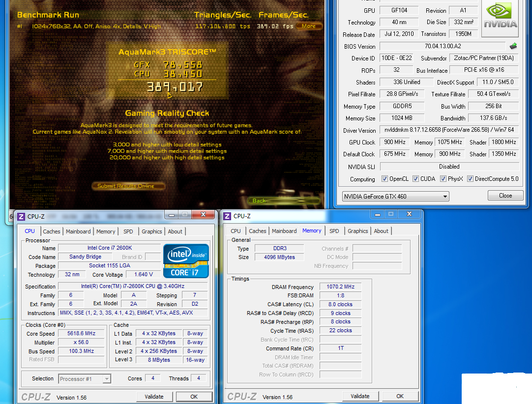532x404 pixels.
Task: Click the Level 3 8 MBytes cache value
Action: coord(159,360)
